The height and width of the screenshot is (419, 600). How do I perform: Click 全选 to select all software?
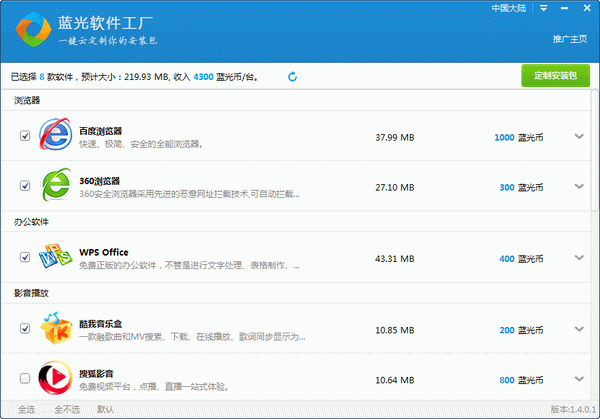(27, 409)
